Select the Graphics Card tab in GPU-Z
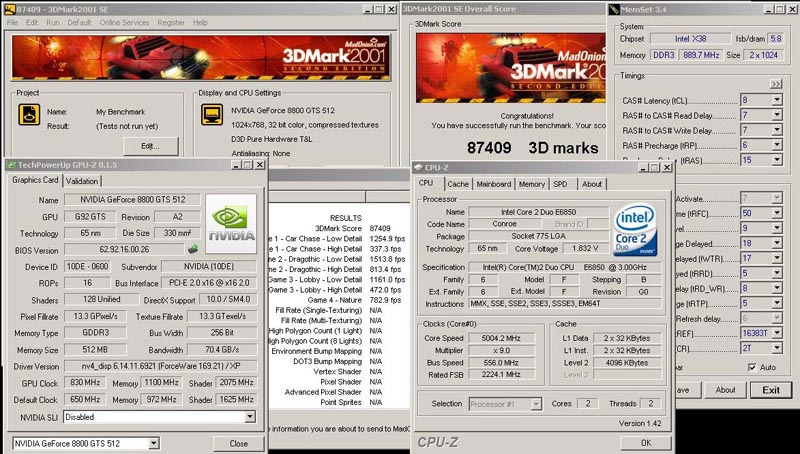The width and height of the screenshot is (800, 454). (35, 180)
